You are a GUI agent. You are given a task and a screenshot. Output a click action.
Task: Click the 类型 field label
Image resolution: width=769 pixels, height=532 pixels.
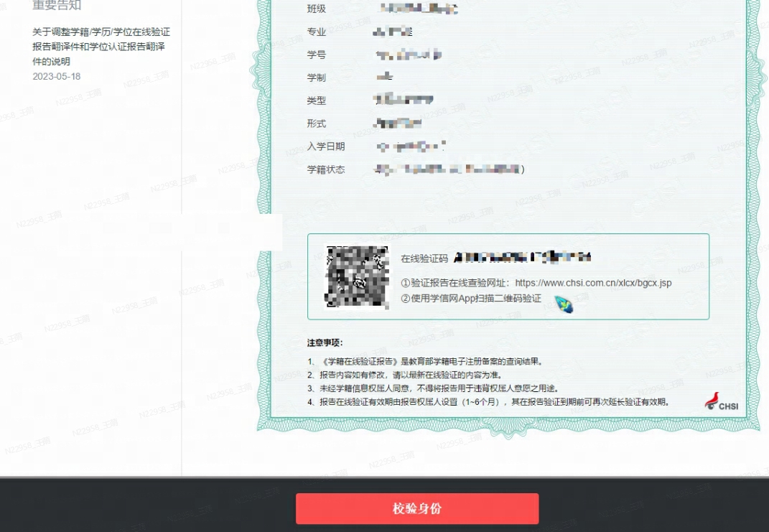pyautogui.click(x=316, y=101)
